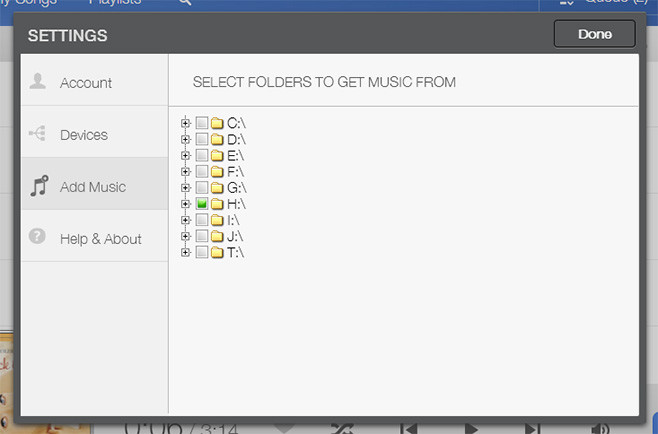Open the Help & About tab
Viewport: 658px width, 434px height.
coord(94,236)
